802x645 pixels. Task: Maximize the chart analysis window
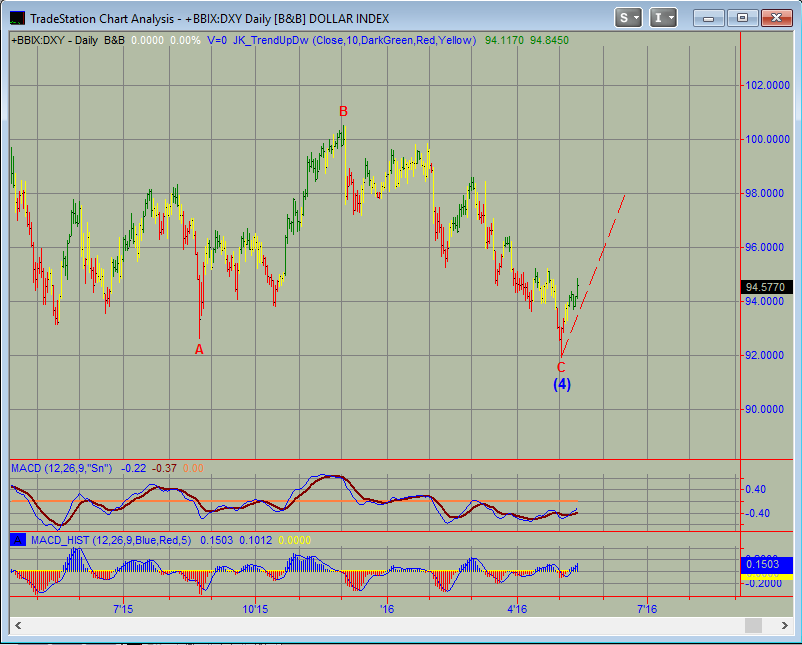pyautogui.click(x=742, y=17)
